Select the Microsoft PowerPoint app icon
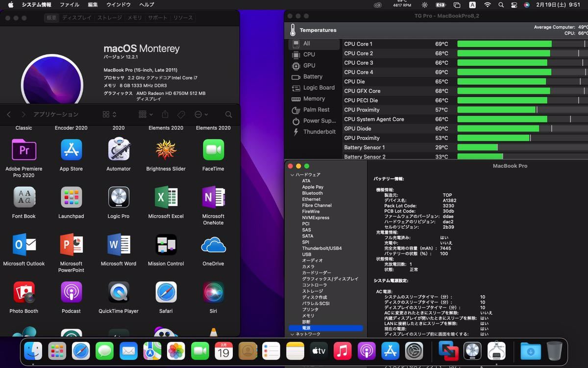 [71, 244]
